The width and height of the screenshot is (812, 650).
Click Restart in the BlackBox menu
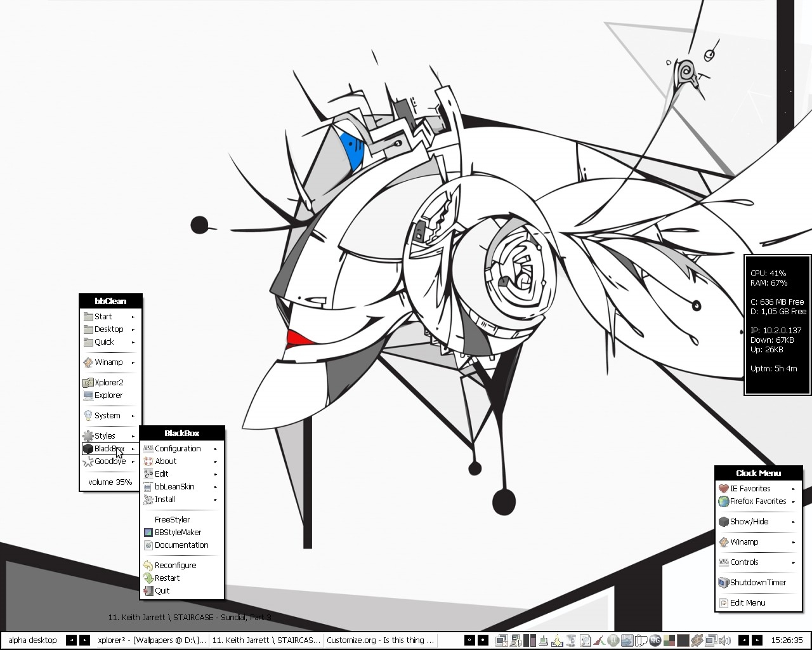182,578
